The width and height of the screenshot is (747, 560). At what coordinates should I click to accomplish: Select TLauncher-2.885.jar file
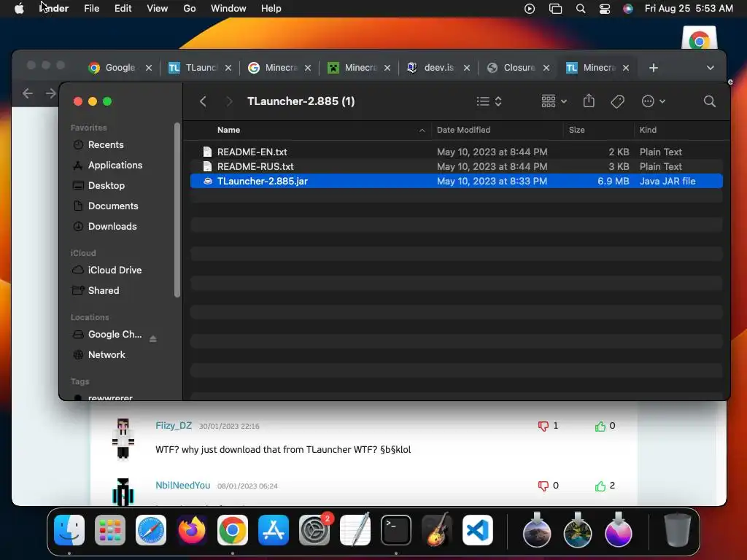[x=457, y=181]
